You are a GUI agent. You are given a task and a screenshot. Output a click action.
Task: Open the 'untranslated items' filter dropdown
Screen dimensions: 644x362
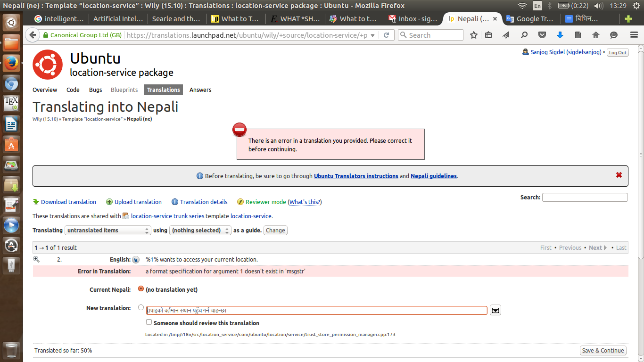click(x=108, y=230)
